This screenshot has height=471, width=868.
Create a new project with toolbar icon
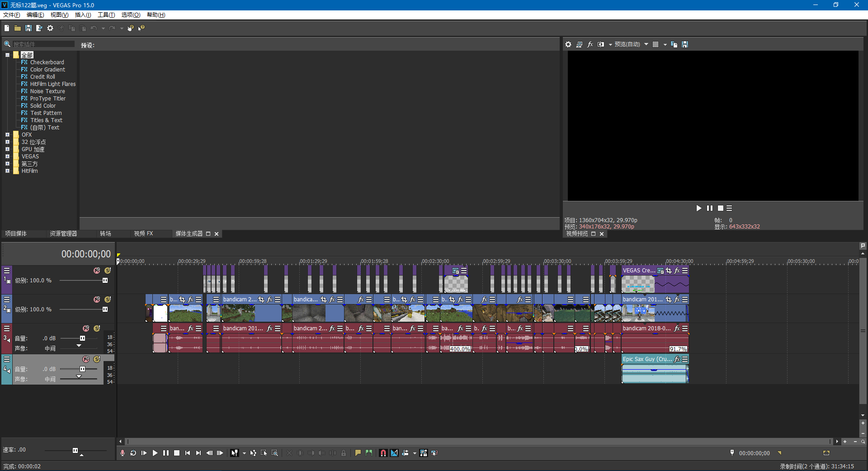(7, 28)
